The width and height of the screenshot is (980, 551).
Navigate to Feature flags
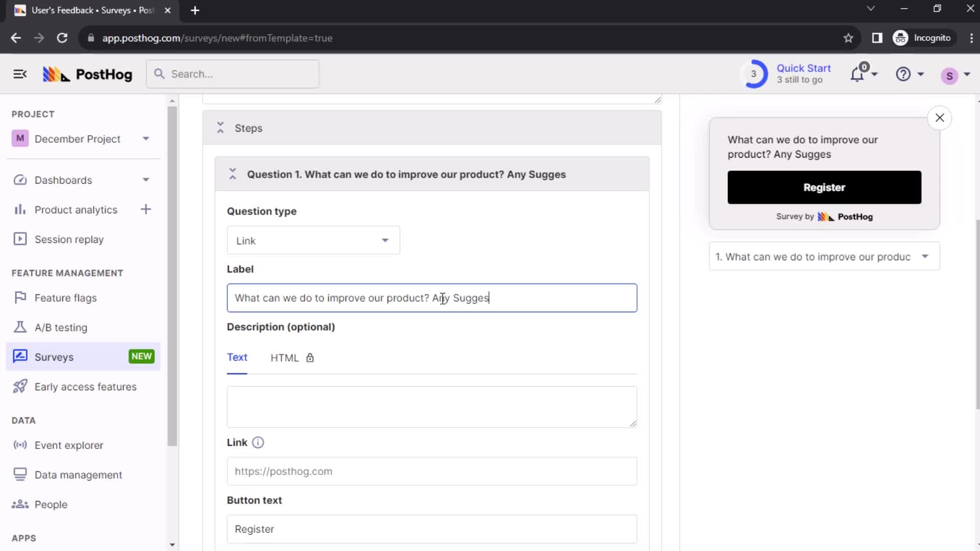[65, 298]
